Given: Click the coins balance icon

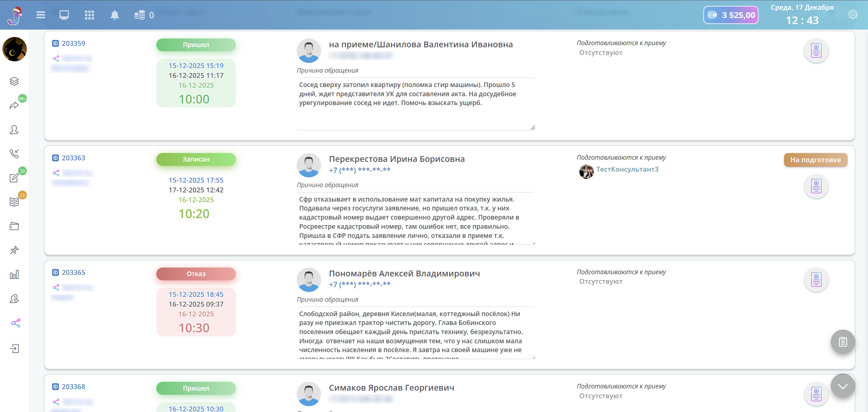Looking at the screenshot, I should click(x=139, y=15).
